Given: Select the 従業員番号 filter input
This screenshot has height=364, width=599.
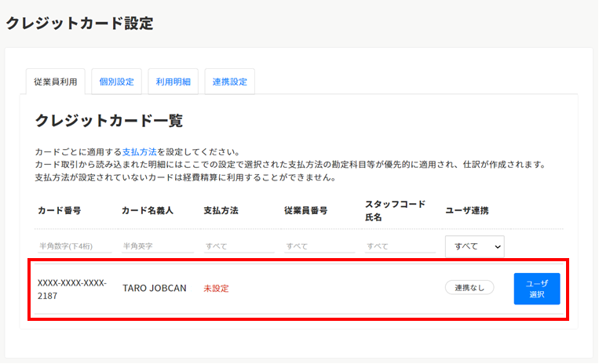Looking at the screenshot, I should (x=320, y=246).
